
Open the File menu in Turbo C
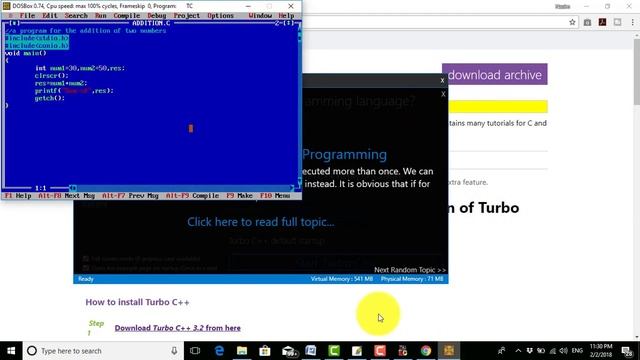[x=27, y=16]
